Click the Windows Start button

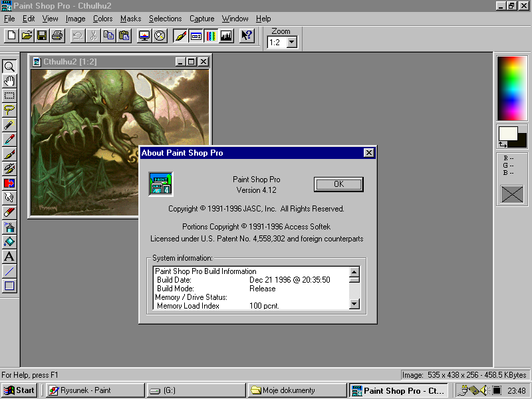19,390
